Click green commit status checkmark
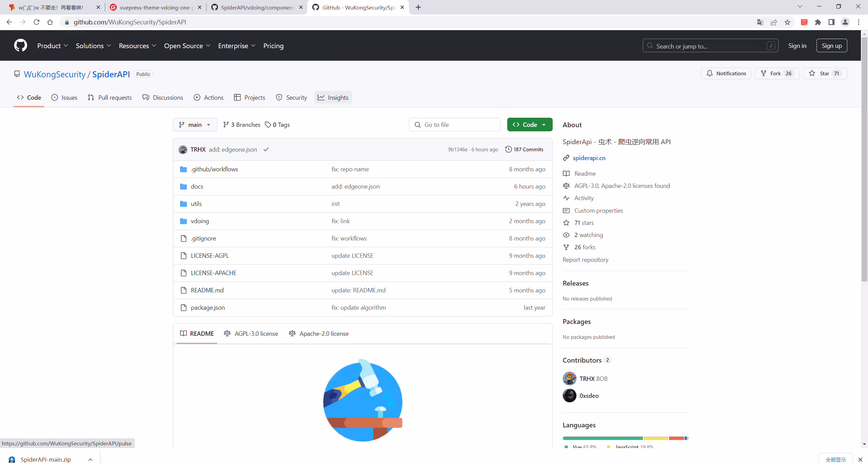Viewport: 868px width, 464px height. (266, 149)
